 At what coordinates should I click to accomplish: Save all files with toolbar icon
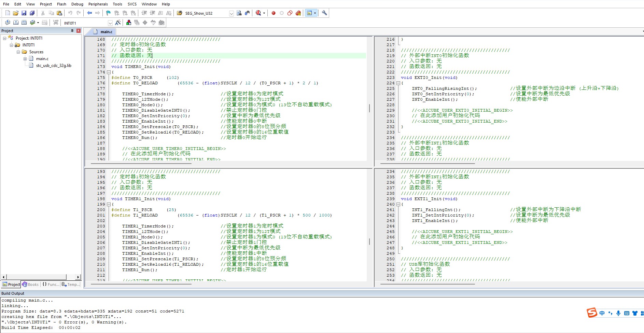tap(32, 13)
